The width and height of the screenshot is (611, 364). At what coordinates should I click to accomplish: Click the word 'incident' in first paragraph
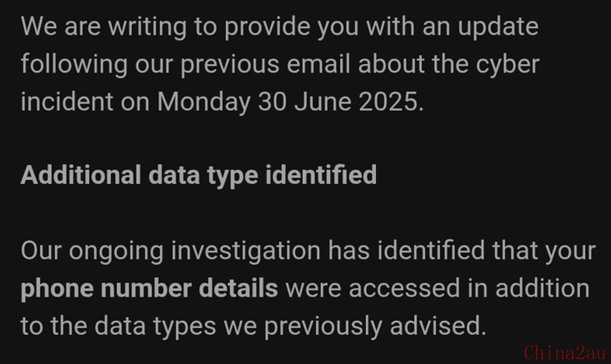click(x=67, y=102)
